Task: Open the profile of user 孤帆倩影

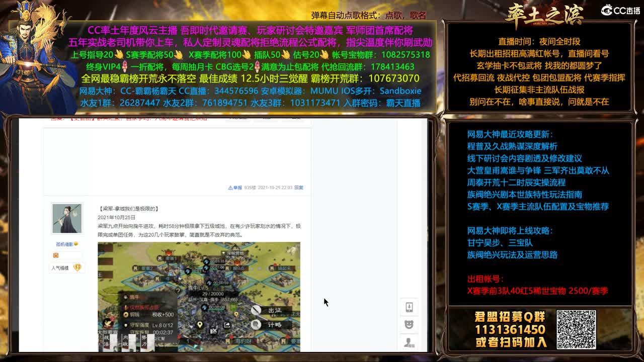Action: click(65, 244)
